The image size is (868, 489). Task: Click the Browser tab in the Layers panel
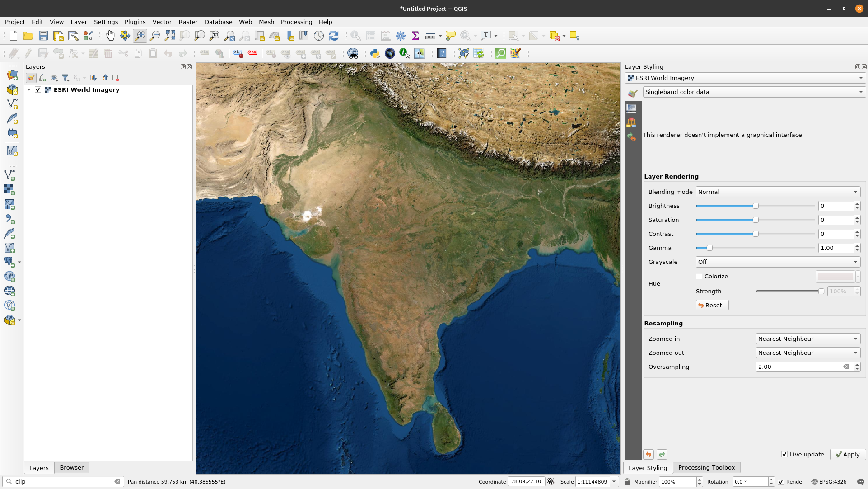click(71, 467)
